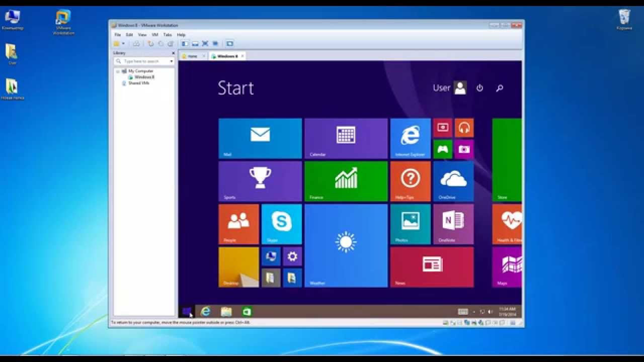Click the search magnifier on Start screen

(x=500, y=88)
